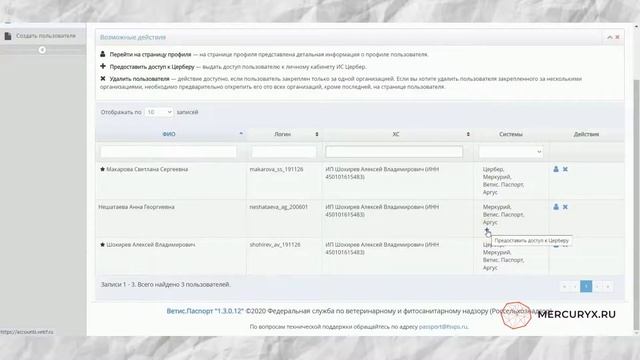Go to the next page of results
Viewport: 640px width, 360px height.
point(598,286)
